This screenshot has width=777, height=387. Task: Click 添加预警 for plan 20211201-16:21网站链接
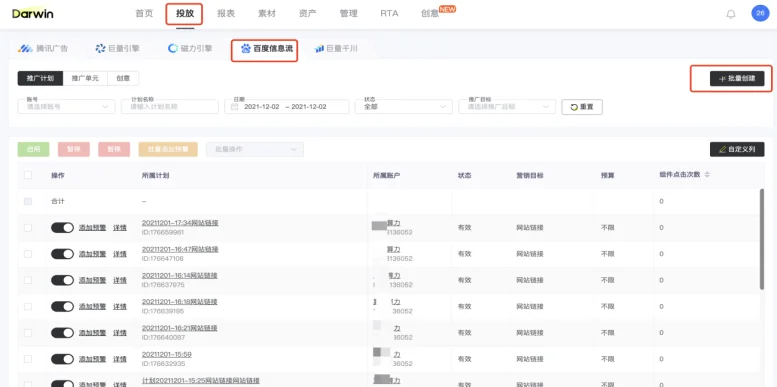point(93,332)
